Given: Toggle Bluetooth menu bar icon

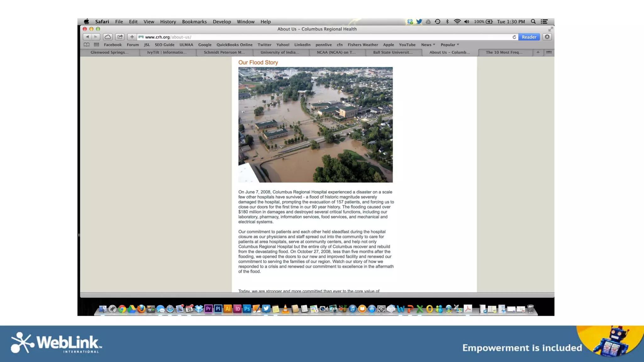Looking at the screenshot, I should coord(447,22).
